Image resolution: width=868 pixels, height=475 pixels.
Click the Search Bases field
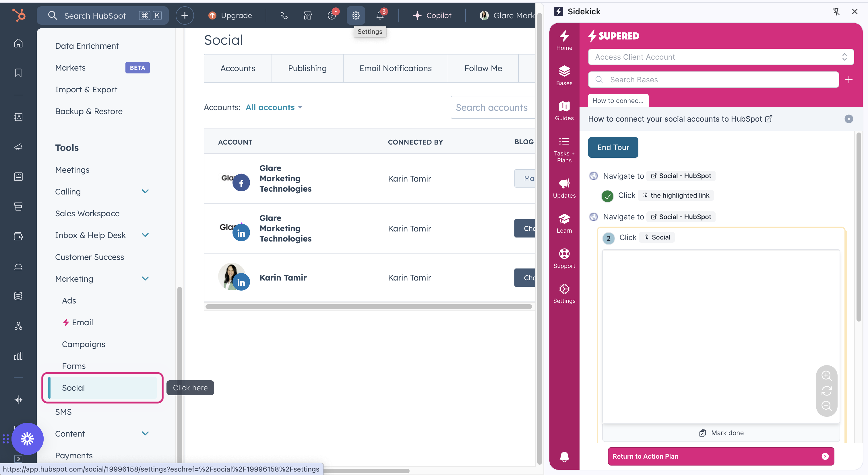(x=714, y=79)
